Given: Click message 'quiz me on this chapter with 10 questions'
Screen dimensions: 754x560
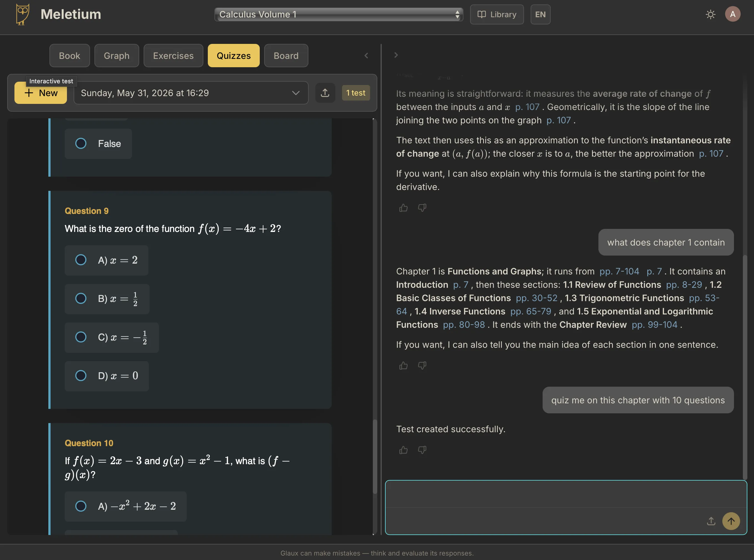Looking at the screenshot, I should [638, 400].
